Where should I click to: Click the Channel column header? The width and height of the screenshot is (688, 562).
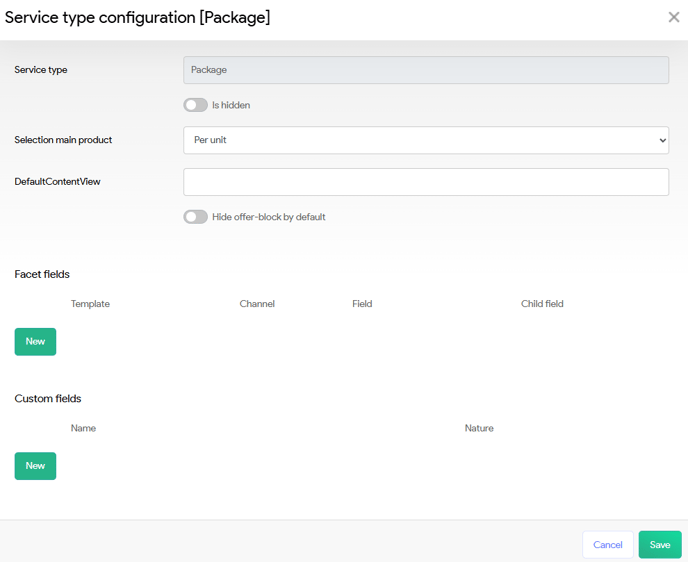(257, 304)
